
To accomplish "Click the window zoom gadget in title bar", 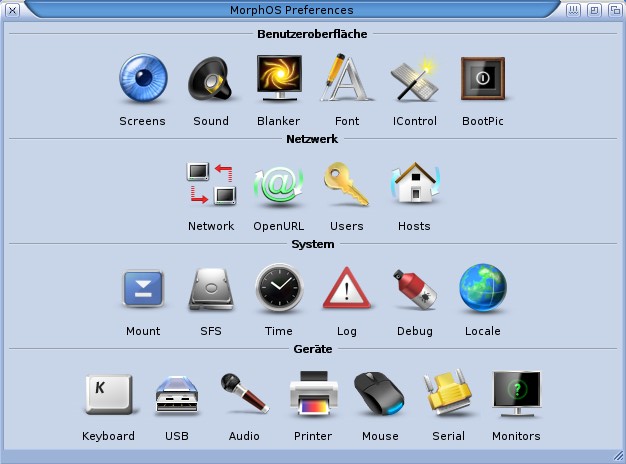I will click(x=594, y=10).
